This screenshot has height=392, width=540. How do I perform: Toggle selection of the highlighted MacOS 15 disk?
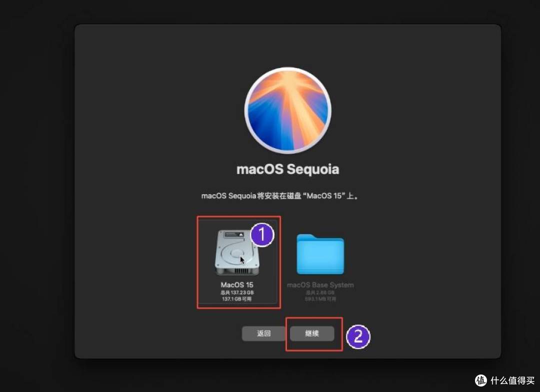tap(236, 252)
